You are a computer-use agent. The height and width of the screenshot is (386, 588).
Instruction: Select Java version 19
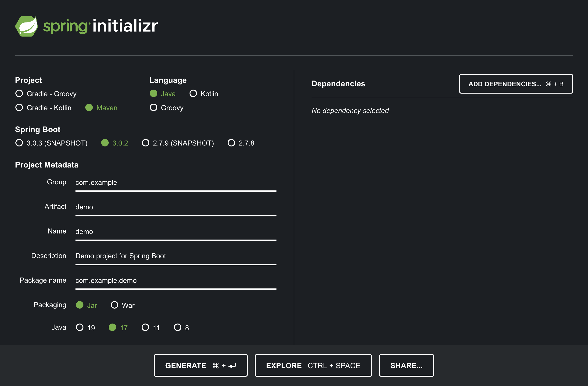click(86, 327)
